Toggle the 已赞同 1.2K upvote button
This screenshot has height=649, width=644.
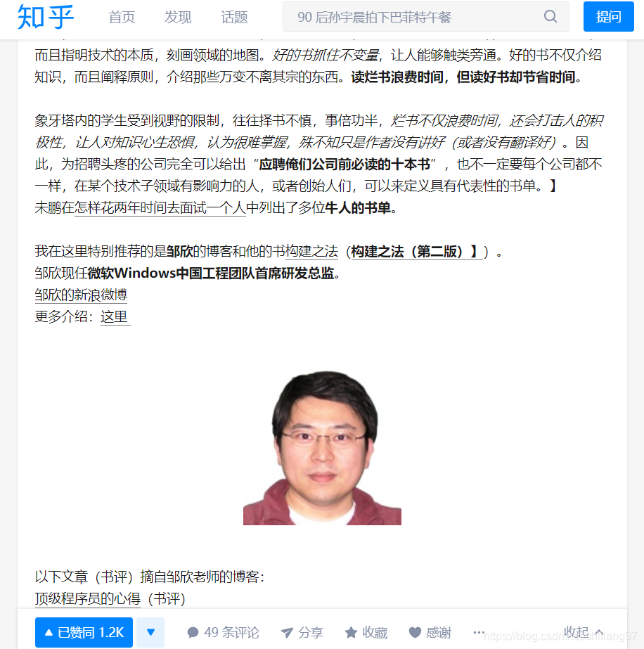[84, 632]
